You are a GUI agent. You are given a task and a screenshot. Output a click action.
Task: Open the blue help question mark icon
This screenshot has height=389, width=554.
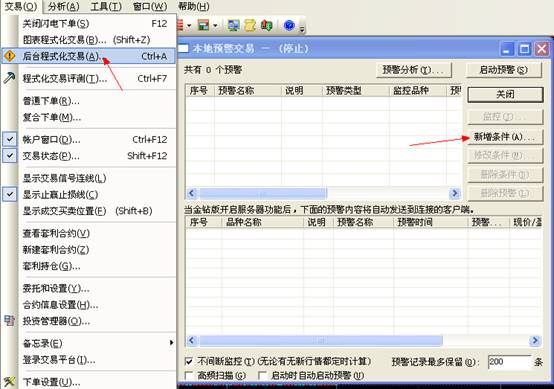tap(289, 25)
